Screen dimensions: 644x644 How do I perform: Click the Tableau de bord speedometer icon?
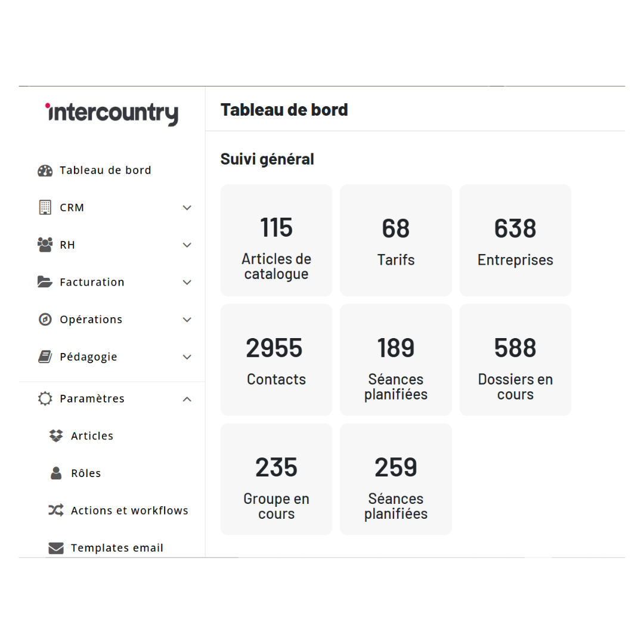[x=45, y=171]
